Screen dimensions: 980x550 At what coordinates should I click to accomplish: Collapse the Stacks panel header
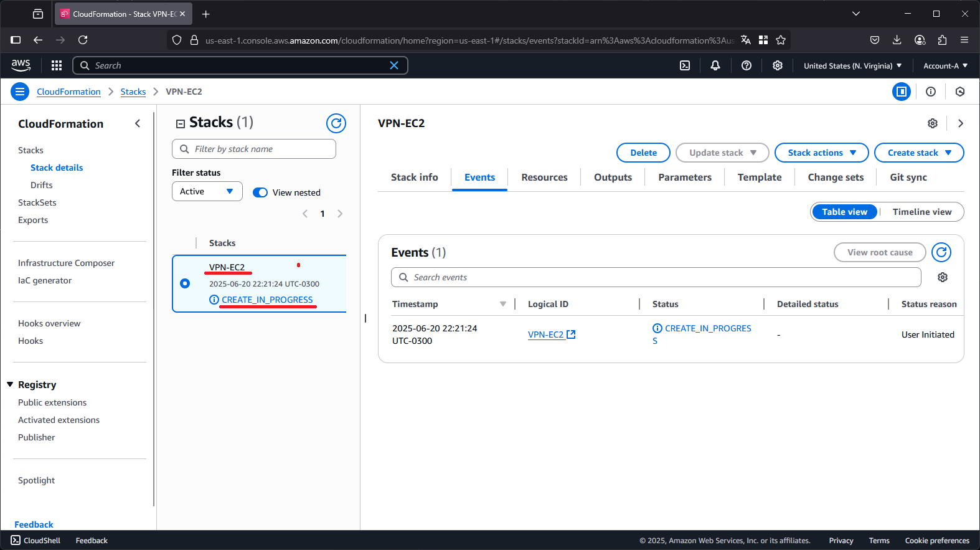pos(181,123)
